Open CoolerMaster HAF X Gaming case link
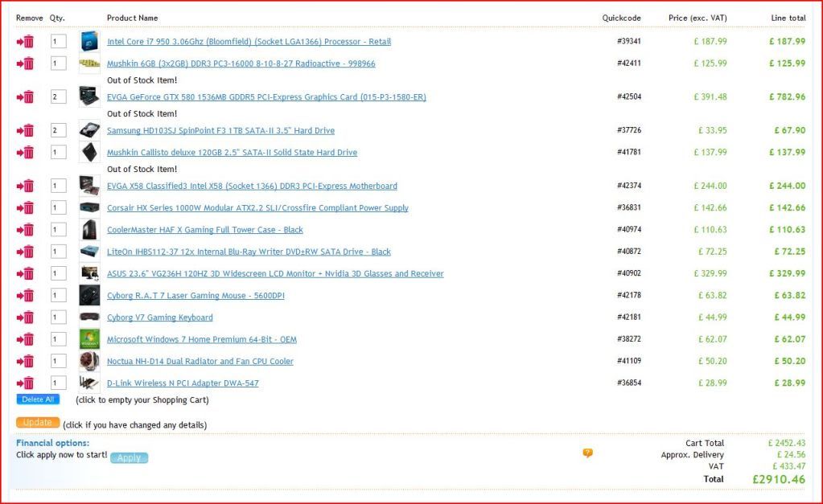This screenshot has height=504, width=823. pyautogui.click(x=204, y=230)
